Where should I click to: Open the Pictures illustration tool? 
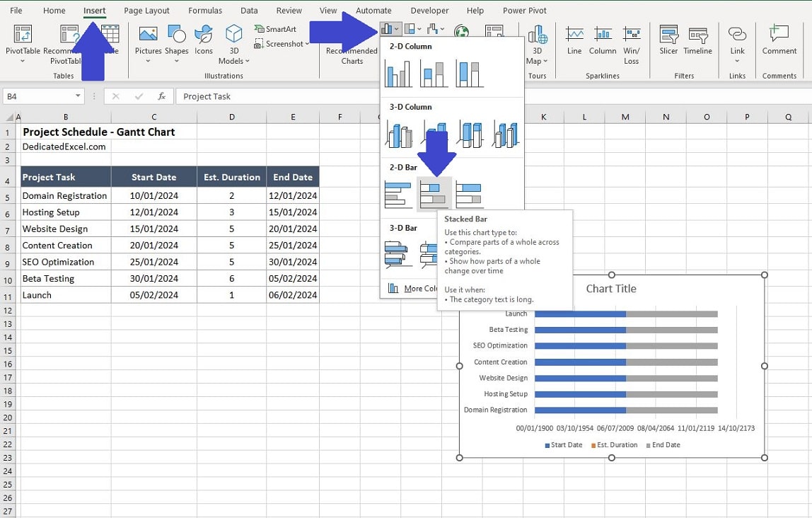[148, 43]
